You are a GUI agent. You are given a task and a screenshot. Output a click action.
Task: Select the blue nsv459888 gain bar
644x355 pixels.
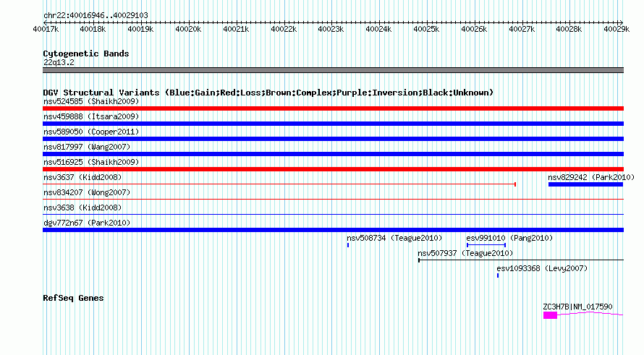point(333,124)
